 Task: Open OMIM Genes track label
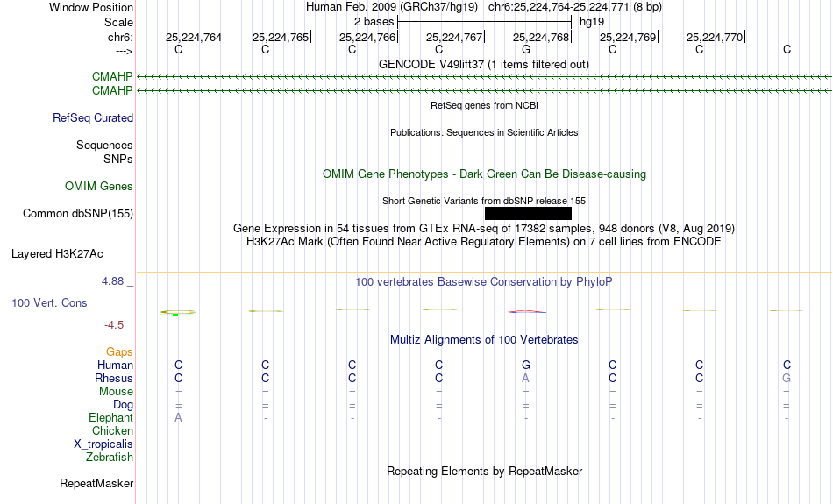(99, 187)
